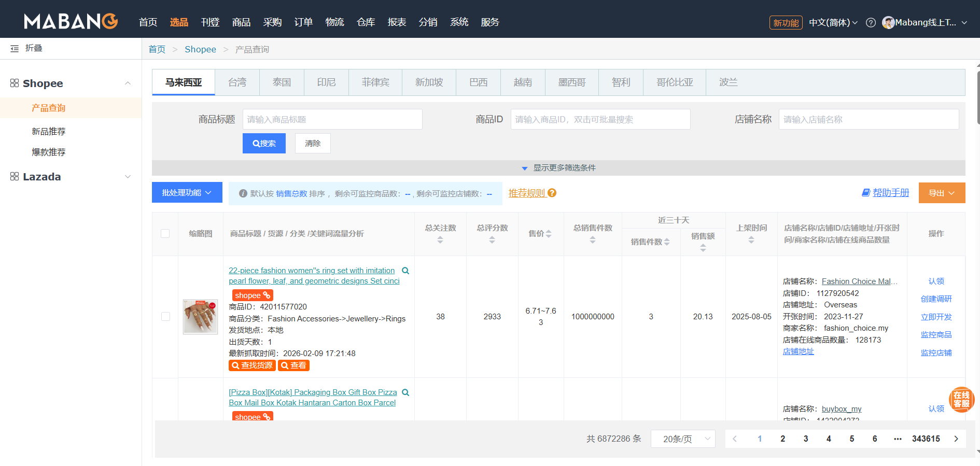The width and height of the screenshot is (980, 466).
Task: Check the first product row checkbox
Action: 165,317
